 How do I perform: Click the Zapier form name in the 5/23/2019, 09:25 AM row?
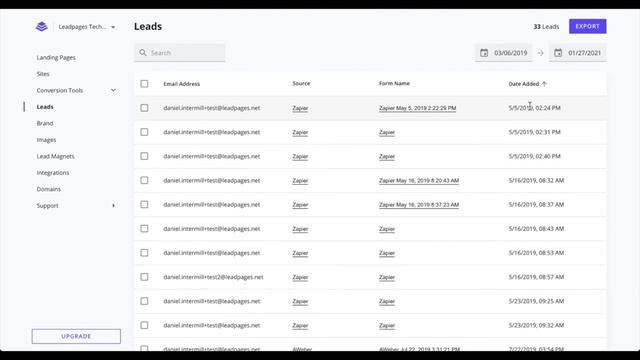tap(387, 301)
